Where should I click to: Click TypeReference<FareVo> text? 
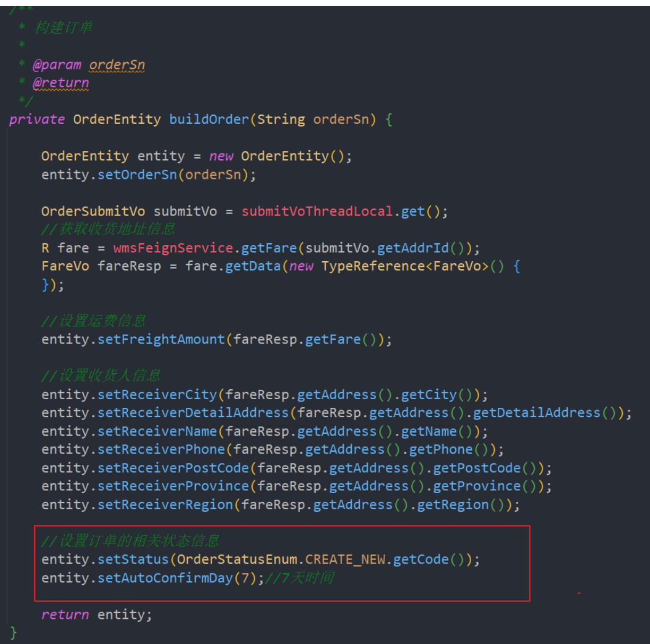tap(405, 266)
